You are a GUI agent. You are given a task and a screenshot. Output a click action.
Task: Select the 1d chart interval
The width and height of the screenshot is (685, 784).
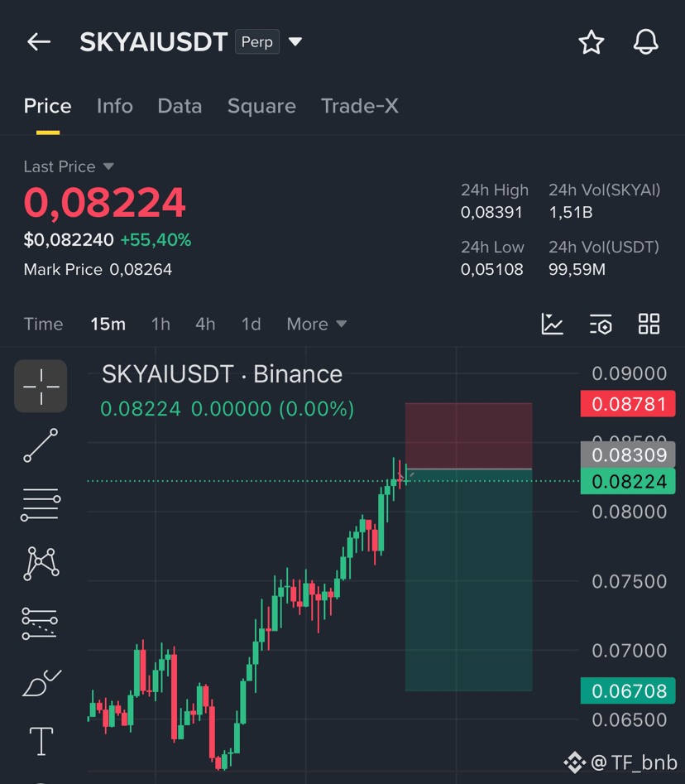coord(251,324)
